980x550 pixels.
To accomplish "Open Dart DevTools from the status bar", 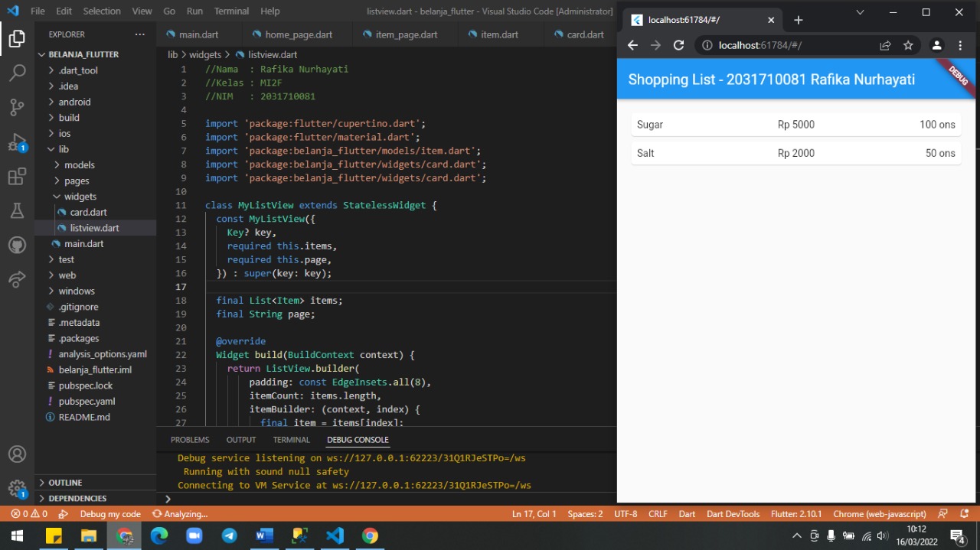I will 733,513.
